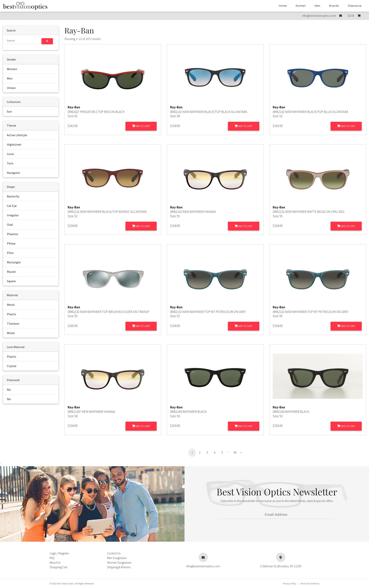
Task: Select the Wood material filter
Action: (31, 333)
